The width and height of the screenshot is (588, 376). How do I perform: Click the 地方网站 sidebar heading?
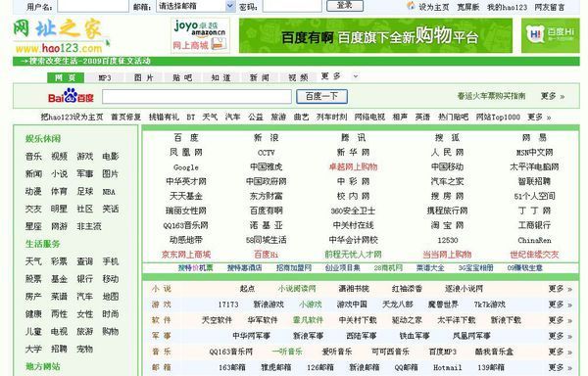pyautogui.click(x=43, y=366)
